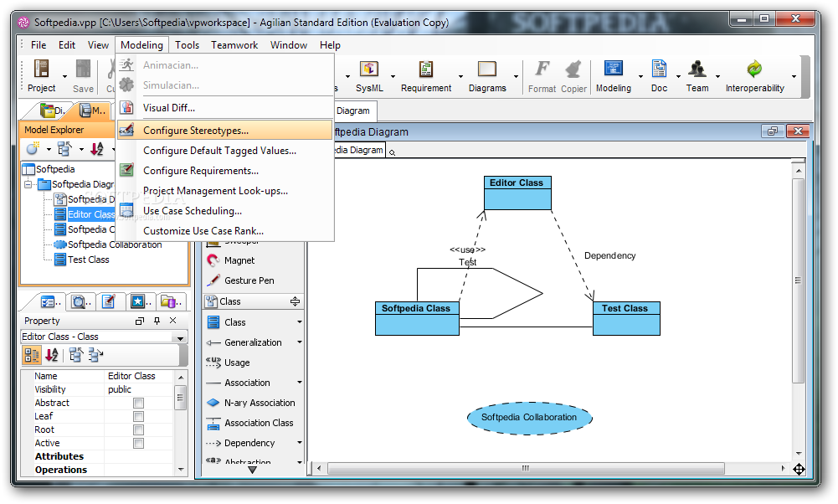Collapse the Softpedia Diagram tree node

[x=28, y=184]
